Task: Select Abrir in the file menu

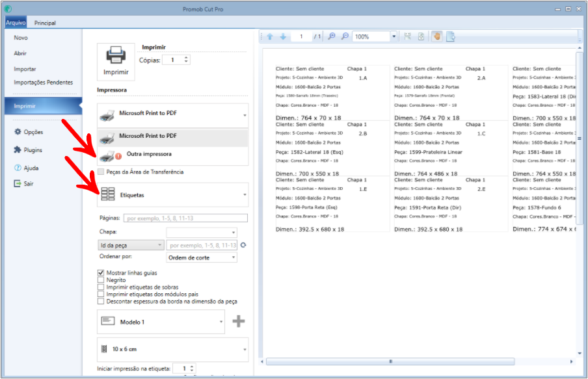Action: [x=20, y=53]
